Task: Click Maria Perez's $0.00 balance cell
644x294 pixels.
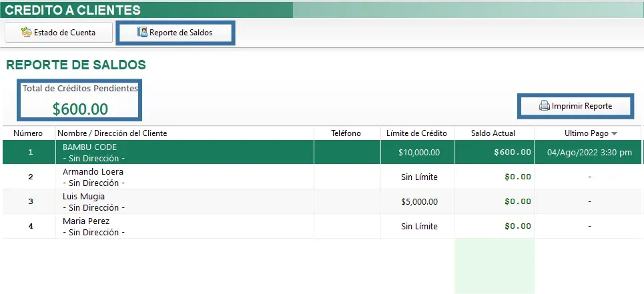Action: click(494, 226)
